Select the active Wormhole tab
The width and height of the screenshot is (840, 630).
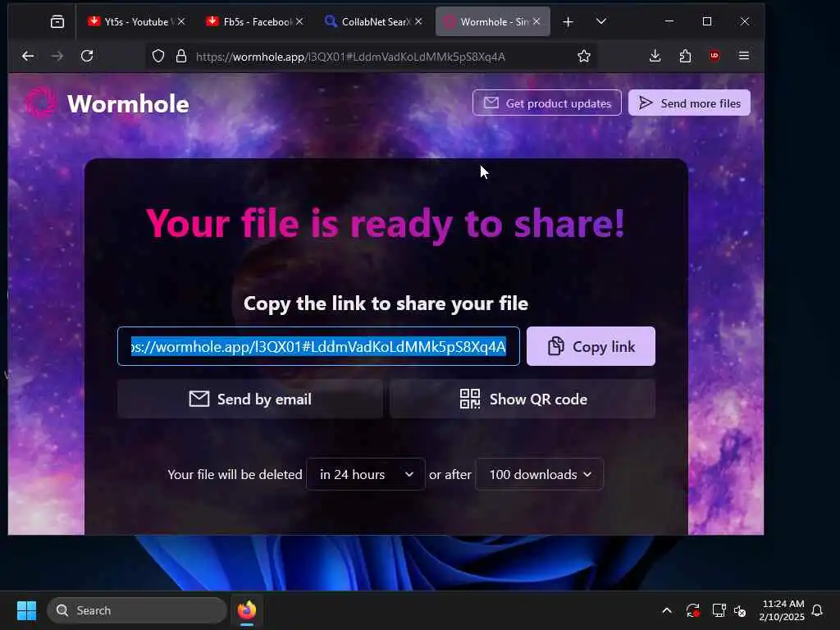click(493, 21)
